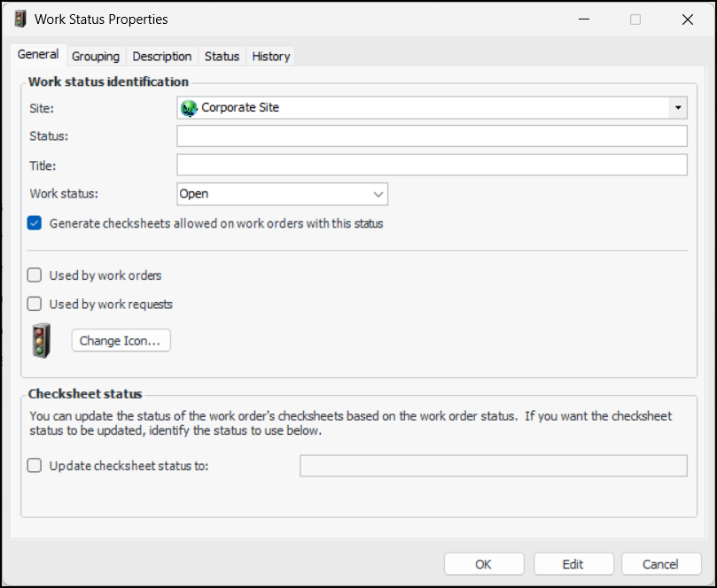The width and height of the screenshot is (717, 588).
Task: Enable Used by work orders checkbox
Action: 35,275
